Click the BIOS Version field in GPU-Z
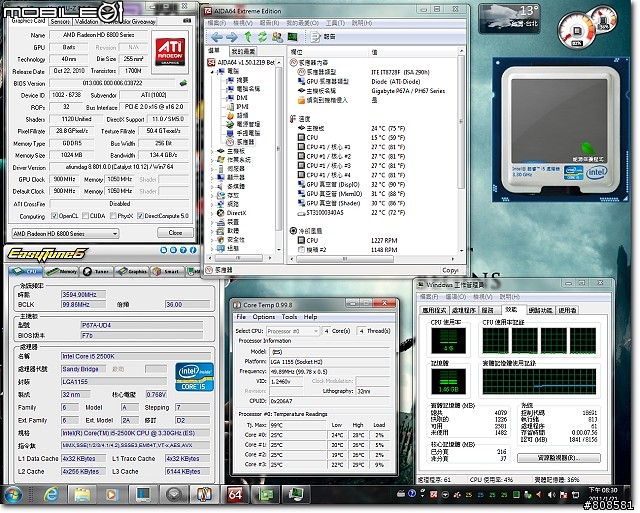 (113, 83)
